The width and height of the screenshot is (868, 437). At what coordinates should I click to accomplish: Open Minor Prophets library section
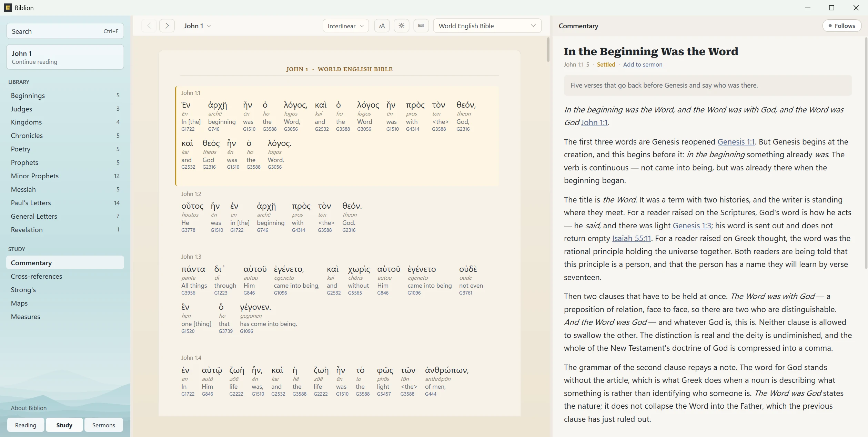[65, 176]
